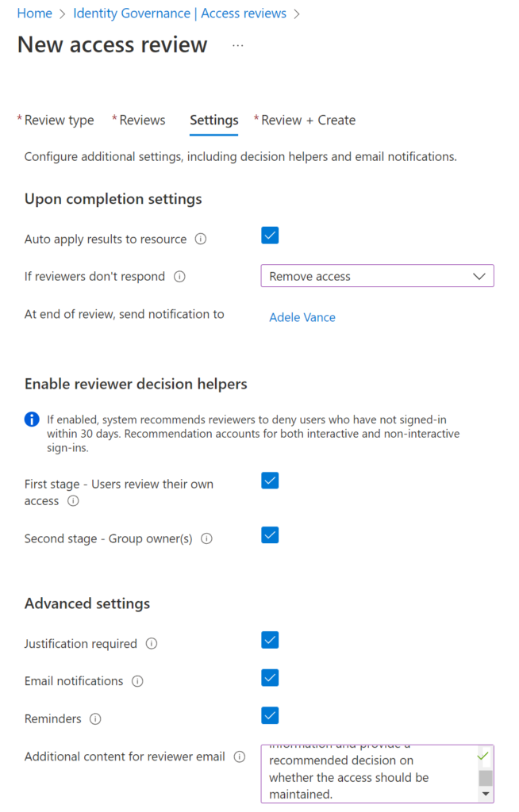This screenshot has width=519, height=812.
Task: Click the Adele Vance notification recipient link
Action: (x=302, y=317)
